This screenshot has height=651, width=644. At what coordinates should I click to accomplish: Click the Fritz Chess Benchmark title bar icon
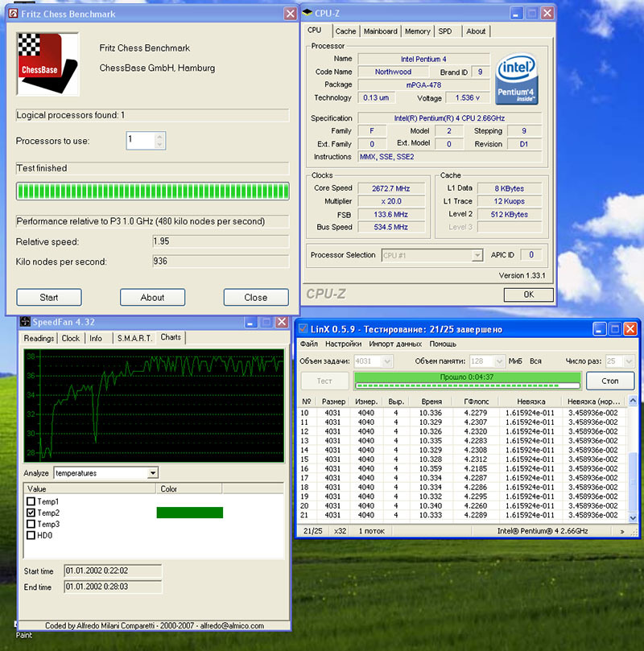[x=14, y=14]
